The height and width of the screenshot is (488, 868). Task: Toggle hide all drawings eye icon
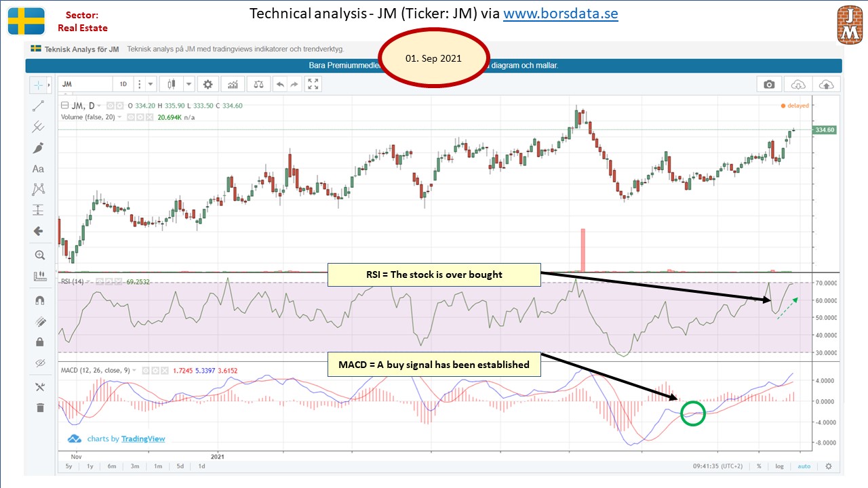39,363
